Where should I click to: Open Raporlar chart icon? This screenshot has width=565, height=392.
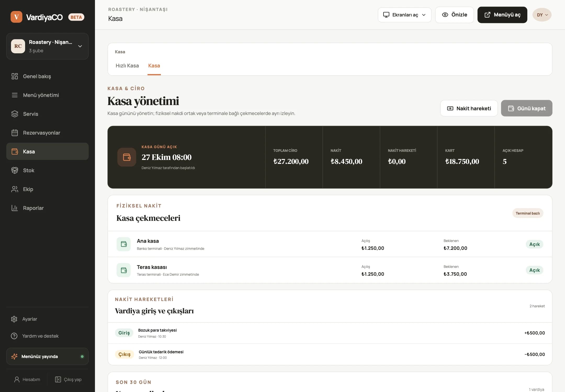15,208
